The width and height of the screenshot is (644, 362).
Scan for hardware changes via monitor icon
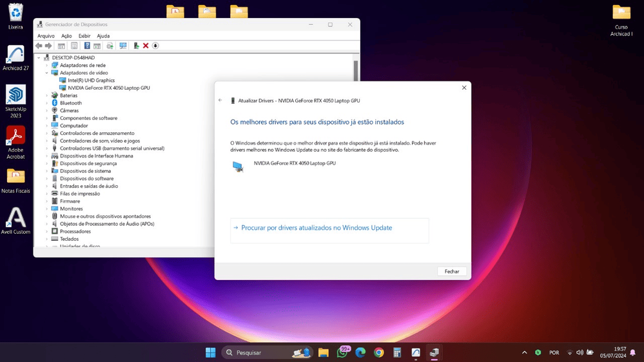(x=122, y=46)
